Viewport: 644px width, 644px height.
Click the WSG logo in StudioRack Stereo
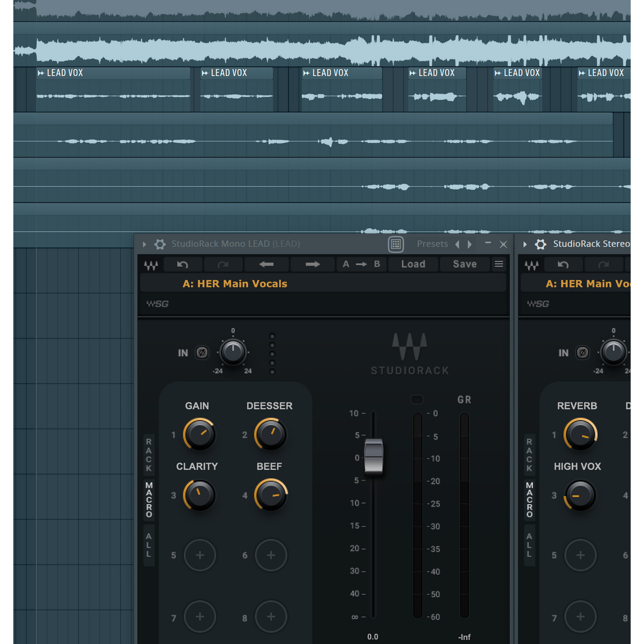point(537,304)
